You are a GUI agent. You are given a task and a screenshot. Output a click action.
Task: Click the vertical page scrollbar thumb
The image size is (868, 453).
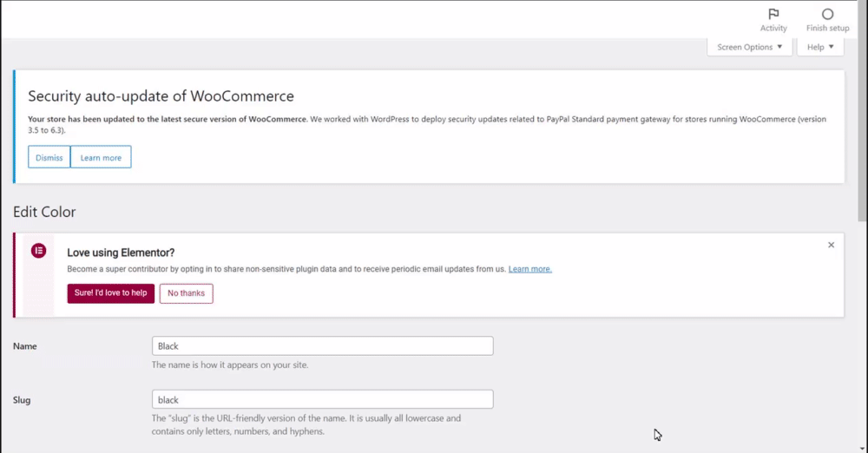(x=861, y=130)
